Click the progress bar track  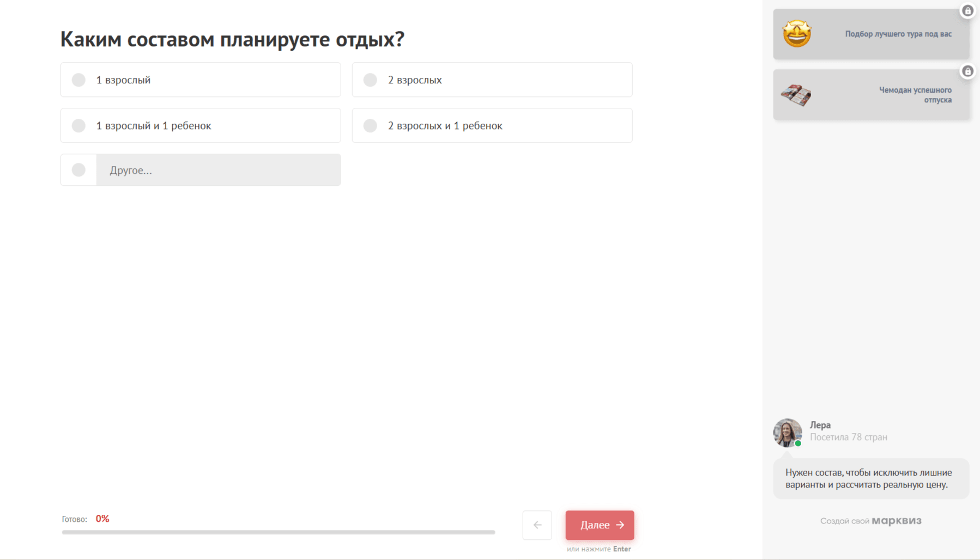(278, 532)
